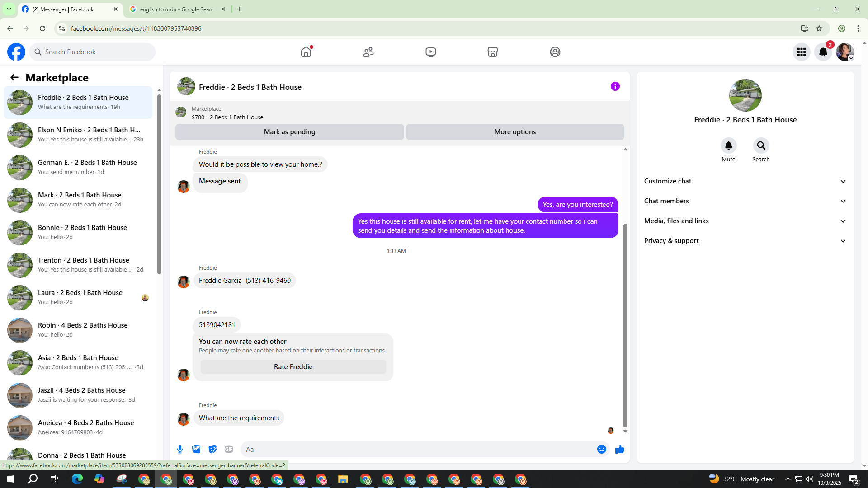Screen dimensions: 868x488
Task: Open Freddie's listing thumbnail in right panel
Action: (745, 95)
